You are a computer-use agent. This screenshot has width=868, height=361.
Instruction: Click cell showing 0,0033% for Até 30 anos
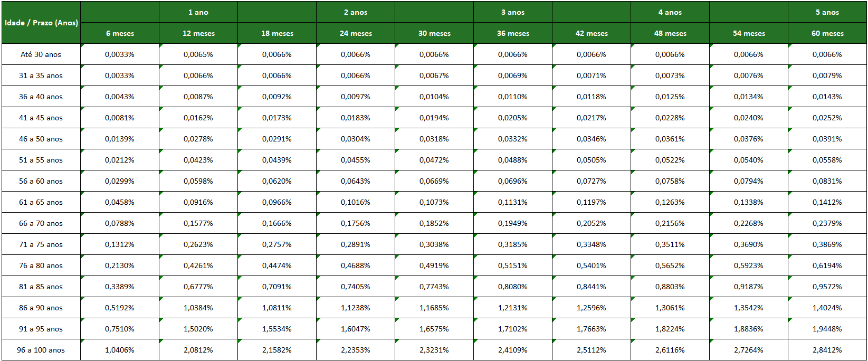pyautogui.click(x=120, y=54)
